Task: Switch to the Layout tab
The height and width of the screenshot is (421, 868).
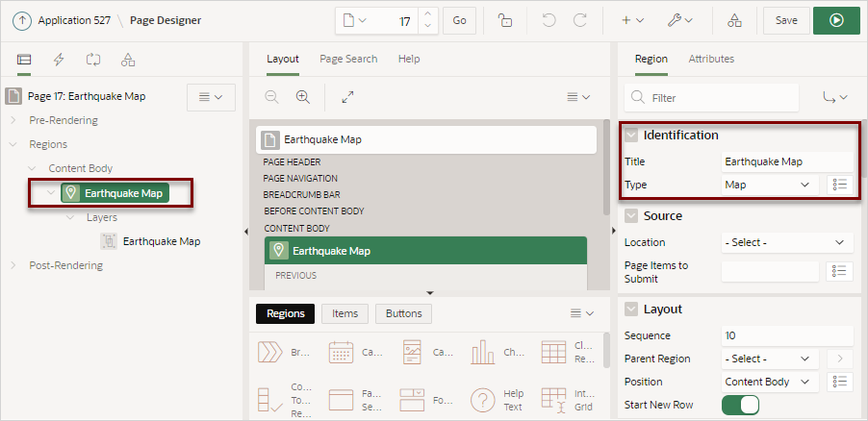Action: point(282,59)
